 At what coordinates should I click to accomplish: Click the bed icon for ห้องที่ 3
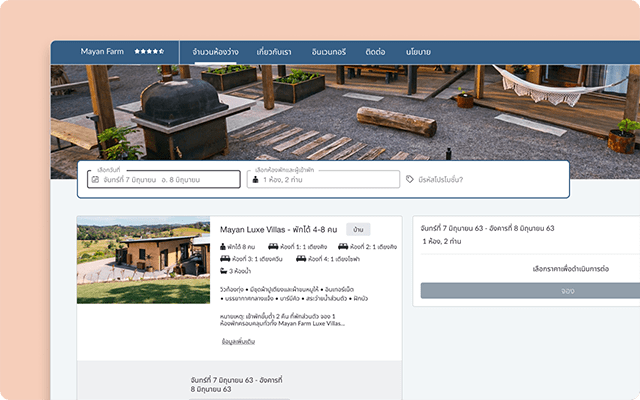click(224, 258)
